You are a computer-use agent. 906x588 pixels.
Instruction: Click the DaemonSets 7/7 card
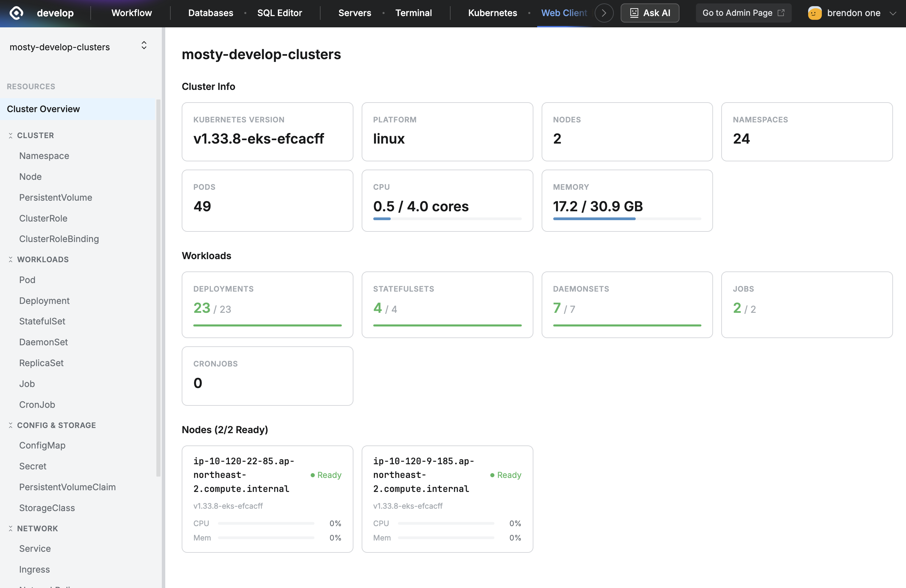(x=627, y=305)
